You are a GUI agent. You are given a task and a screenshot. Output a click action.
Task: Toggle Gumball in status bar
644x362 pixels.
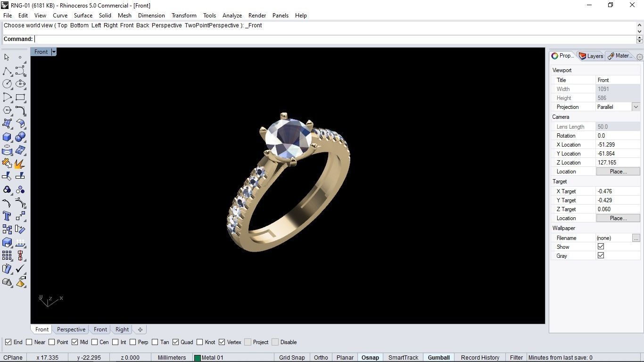pos(438,357)
